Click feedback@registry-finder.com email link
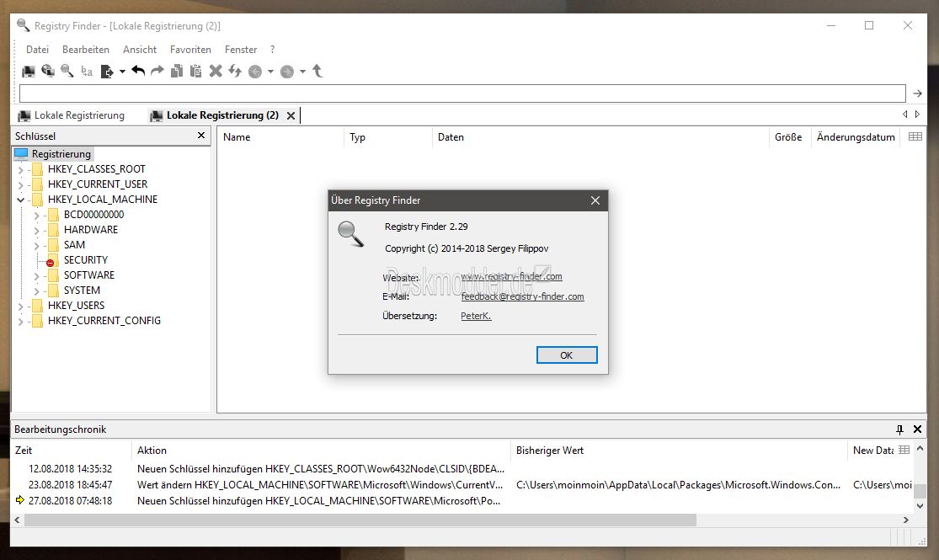The width and height of the screenshot is (939, 560). [522, 296]
